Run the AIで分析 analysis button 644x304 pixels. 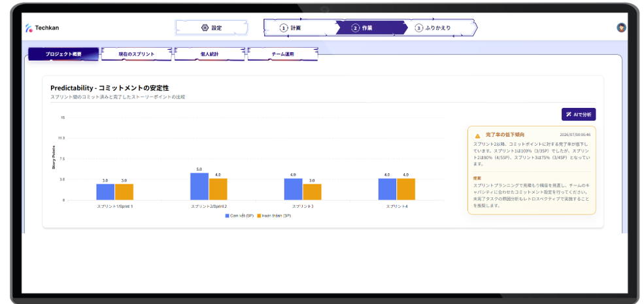pyautogui.click(x=578, y=114)
